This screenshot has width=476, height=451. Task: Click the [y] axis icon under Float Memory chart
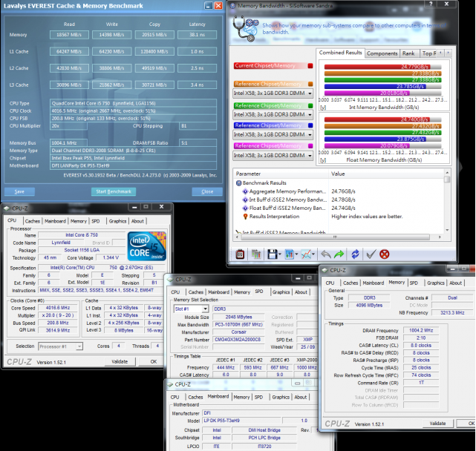(323, 160)
